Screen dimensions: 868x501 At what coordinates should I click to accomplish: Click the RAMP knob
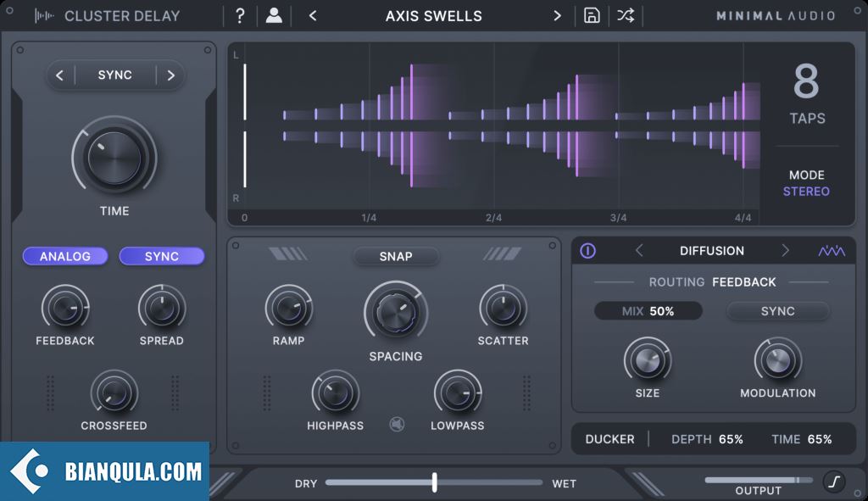tap(288, 309)
